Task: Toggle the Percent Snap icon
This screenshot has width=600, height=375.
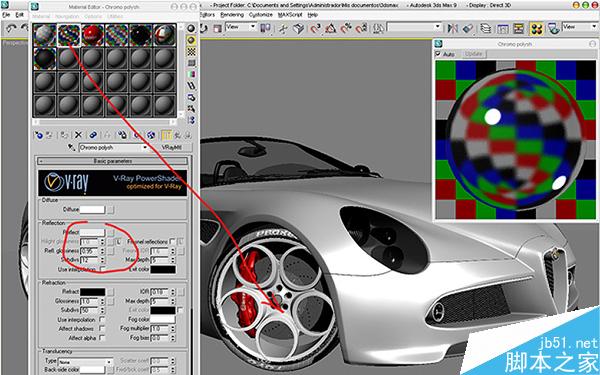Action: pyautogui.click(x=346, y=28)
